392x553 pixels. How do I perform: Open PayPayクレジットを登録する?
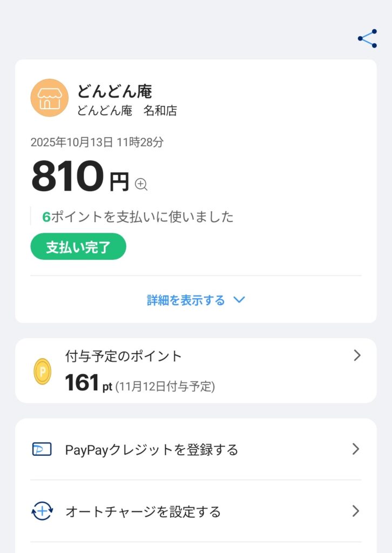(x=152, y=450)
